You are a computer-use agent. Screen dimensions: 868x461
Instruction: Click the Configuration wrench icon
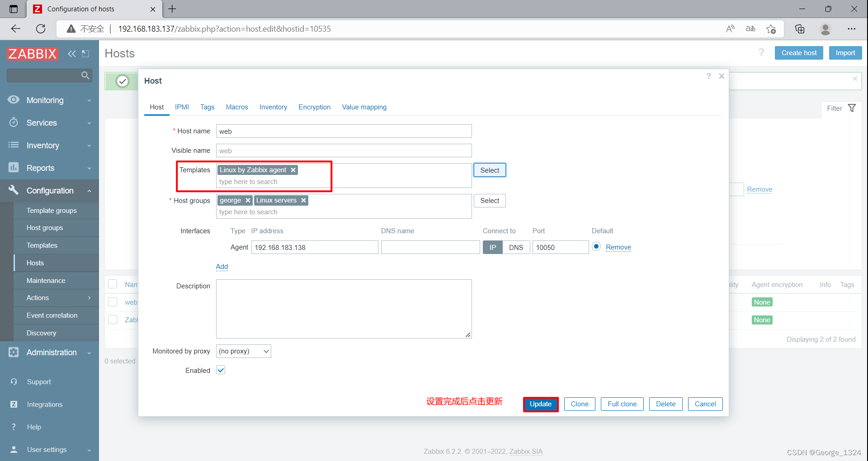14,190
